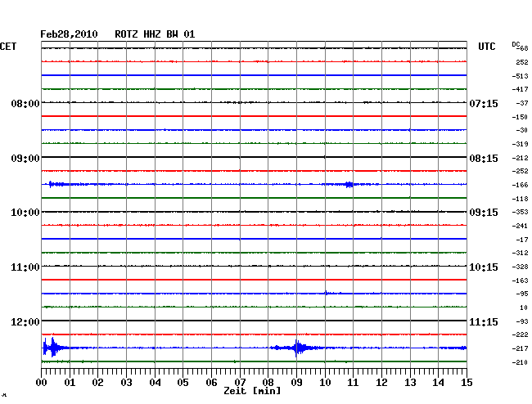Click DC offset value -17
This screenshot has height=404, width=532.
pyautogui.click(x=522, y=240)
